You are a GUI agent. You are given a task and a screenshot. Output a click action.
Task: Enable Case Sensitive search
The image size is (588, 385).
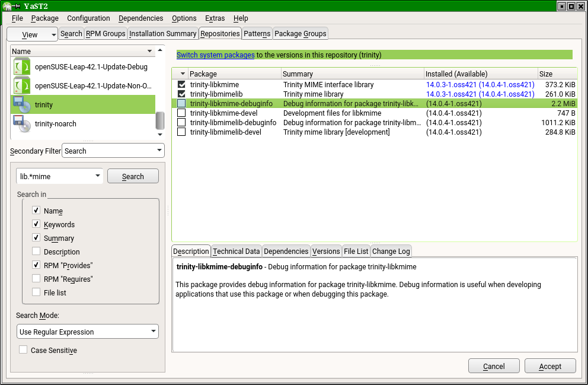click(x=23, y=350)
